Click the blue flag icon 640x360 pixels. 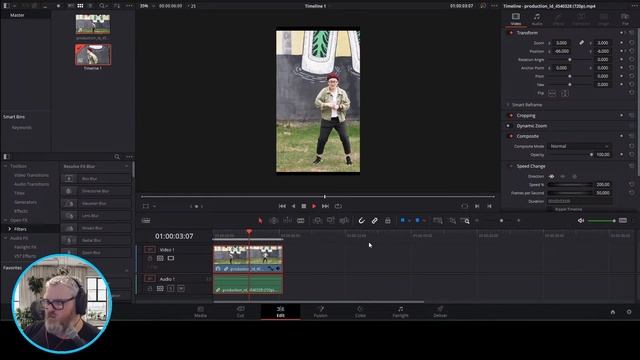click(402, 220)
